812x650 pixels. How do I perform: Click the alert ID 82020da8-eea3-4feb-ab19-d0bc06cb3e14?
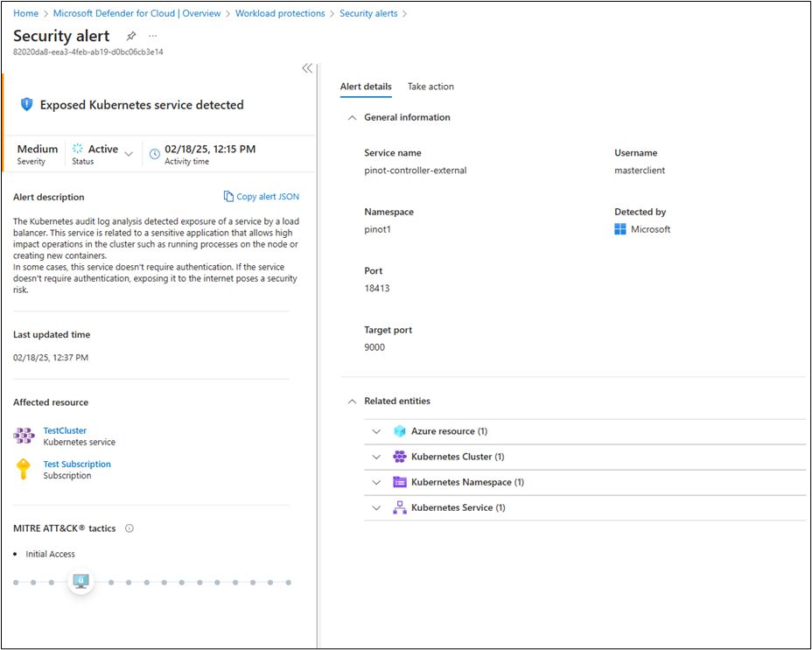pyautogui.click(x=88, y=52)
